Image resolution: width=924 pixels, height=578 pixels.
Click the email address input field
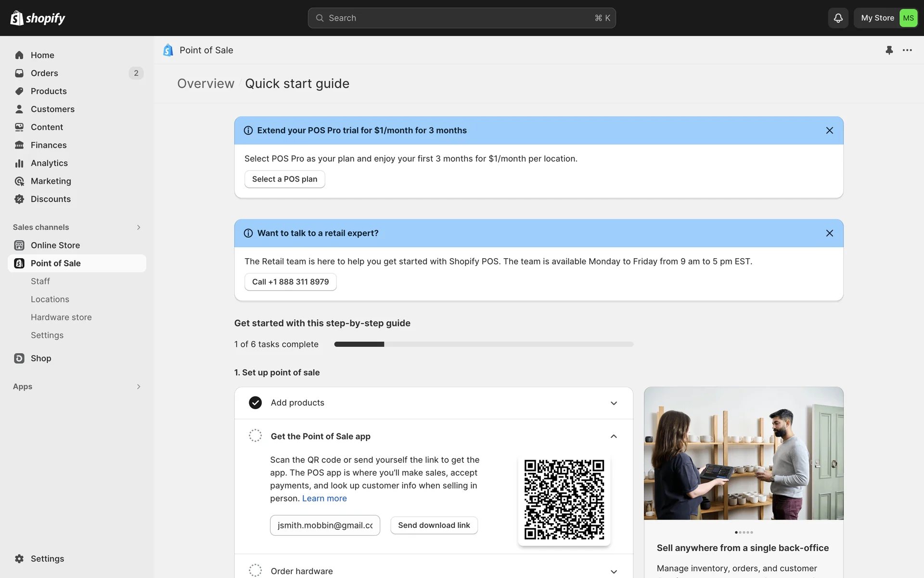tap(325, 525)
